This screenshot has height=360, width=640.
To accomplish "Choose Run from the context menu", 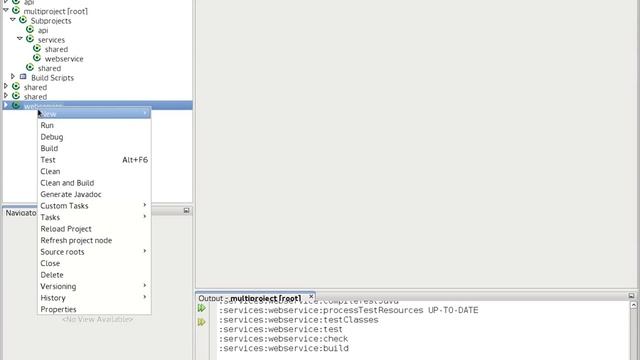I will click(94, 125).
